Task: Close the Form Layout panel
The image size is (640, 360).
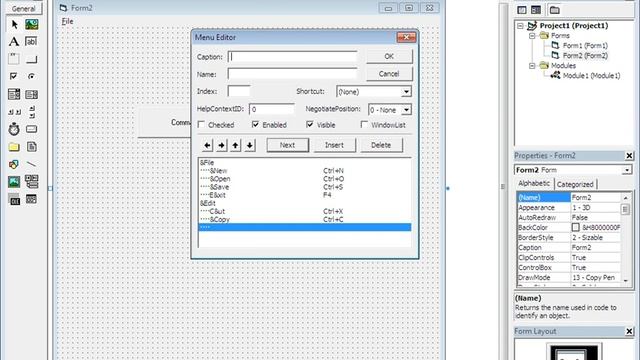Action: [629, 331]
